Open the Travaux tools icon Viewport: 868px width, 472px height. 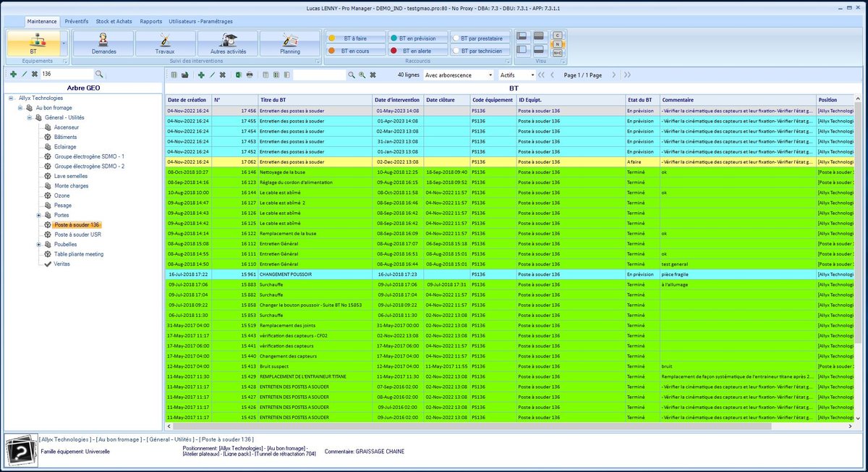pos(165,43)
